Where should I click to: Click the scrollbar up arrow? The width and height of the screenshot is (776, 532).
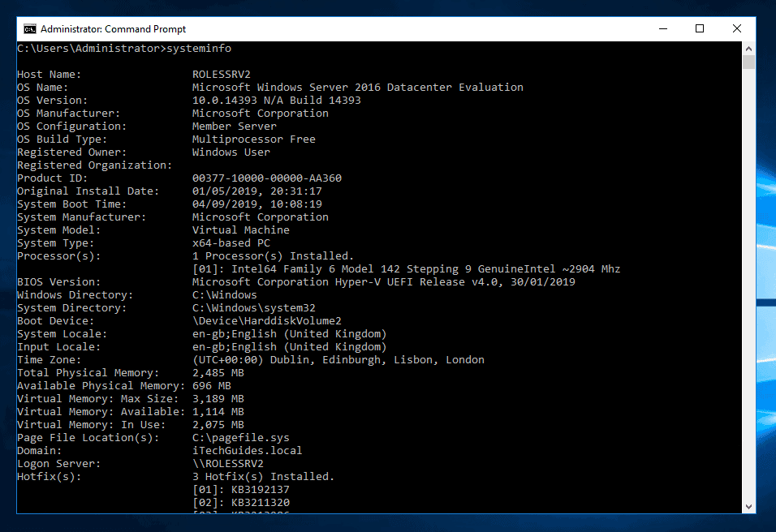[x=748, y=49]
